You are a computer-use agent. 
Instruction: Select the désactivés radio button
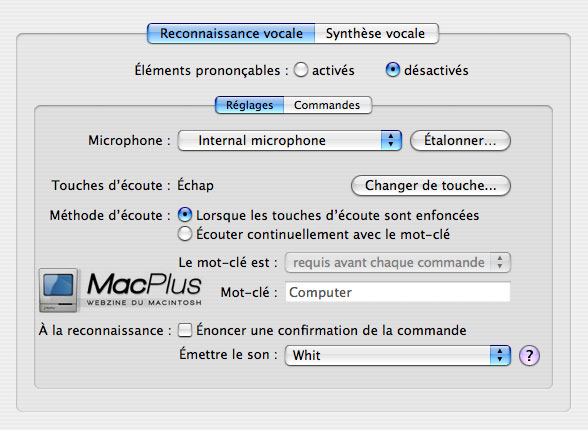pos(392,70)
